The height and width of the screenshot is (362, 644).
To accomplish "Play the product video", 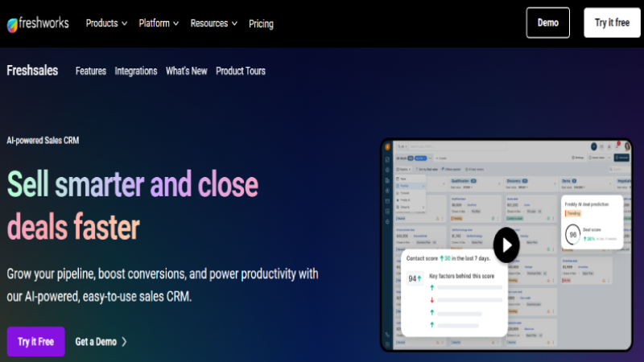I will coord(506,245).
